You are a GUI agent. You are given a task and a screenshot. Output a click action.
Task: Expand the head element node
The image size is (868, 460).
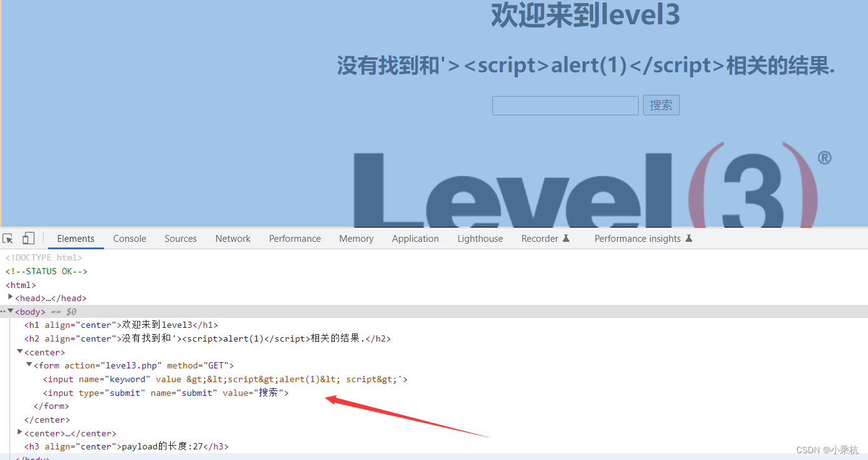pyautogui.click(x=11, y=297)
